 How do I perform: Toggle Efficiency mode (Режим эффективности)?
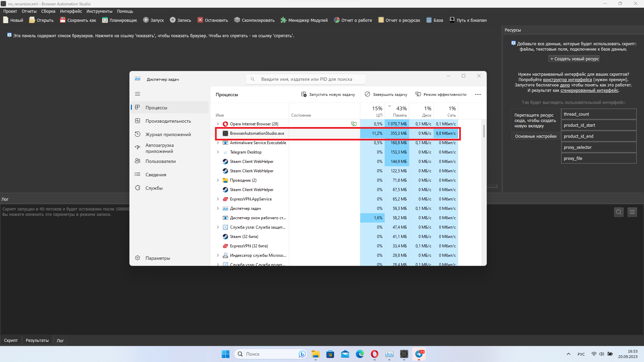click(441, 95)
